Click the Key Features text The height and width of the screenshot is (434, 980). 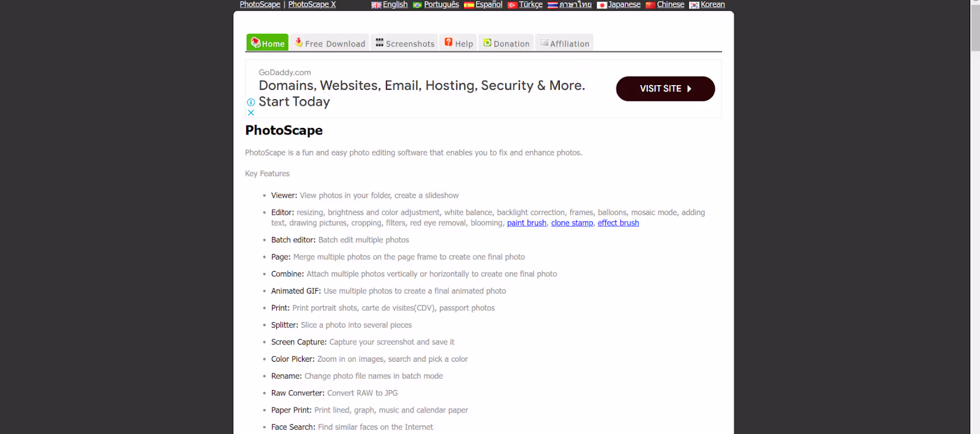[x=267, y=174]
